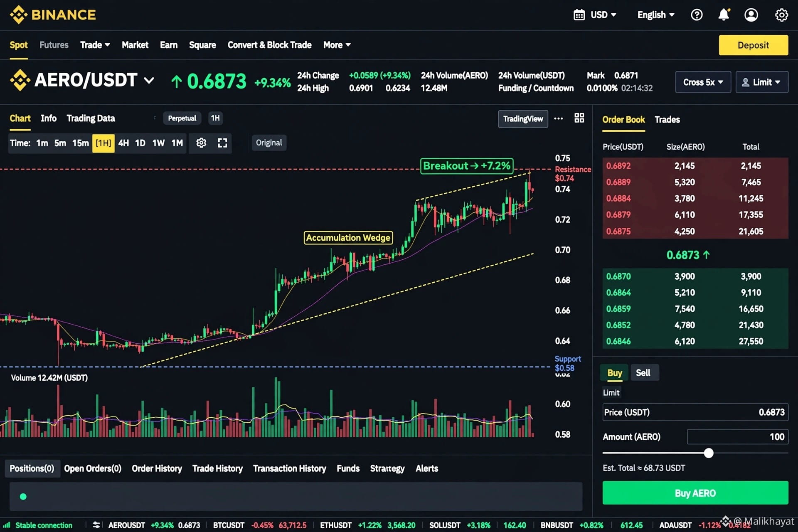
Task: Go to the Spot tab
Action: (19, 45)
